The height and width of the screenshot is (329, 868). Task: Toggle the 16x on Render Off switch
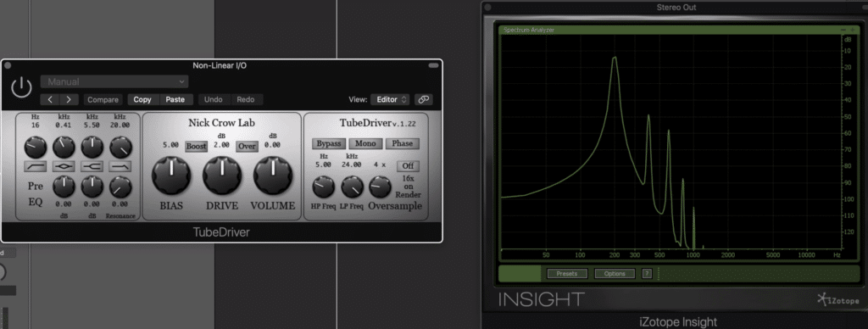[x=408, y=165]
